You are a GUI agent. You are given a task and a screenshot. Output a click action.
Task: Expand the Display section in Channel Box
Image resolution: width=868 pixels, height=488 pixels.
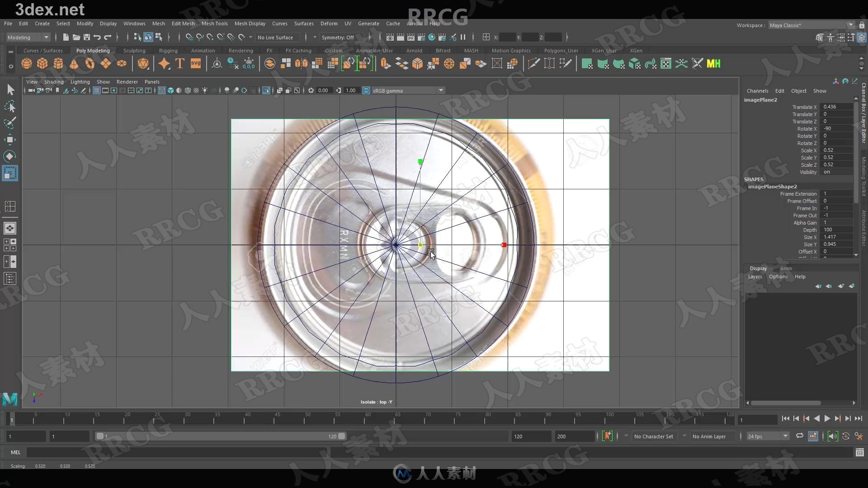pos(758,268)
